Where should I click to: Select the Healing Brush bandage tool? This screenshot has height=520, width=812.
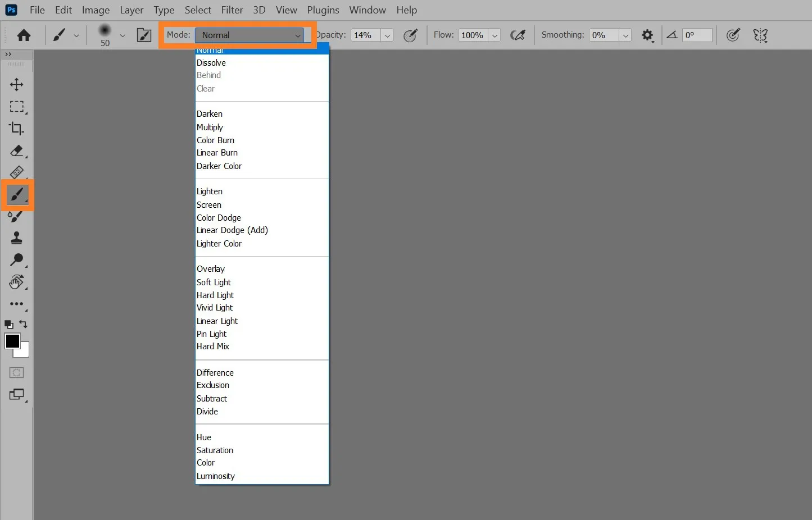[x=17, y=172]
